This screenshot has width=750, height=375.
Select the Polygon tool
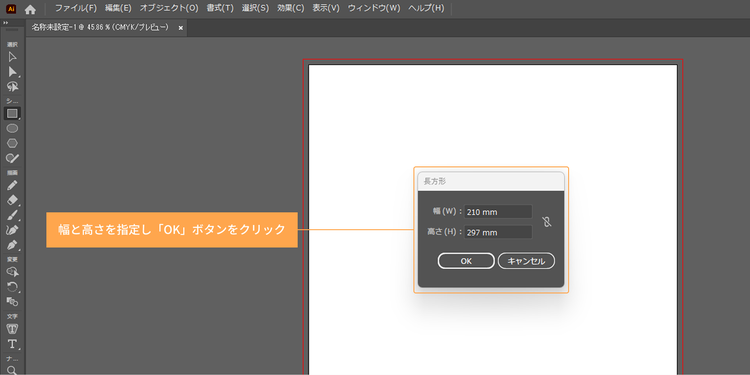coord(12,143)
